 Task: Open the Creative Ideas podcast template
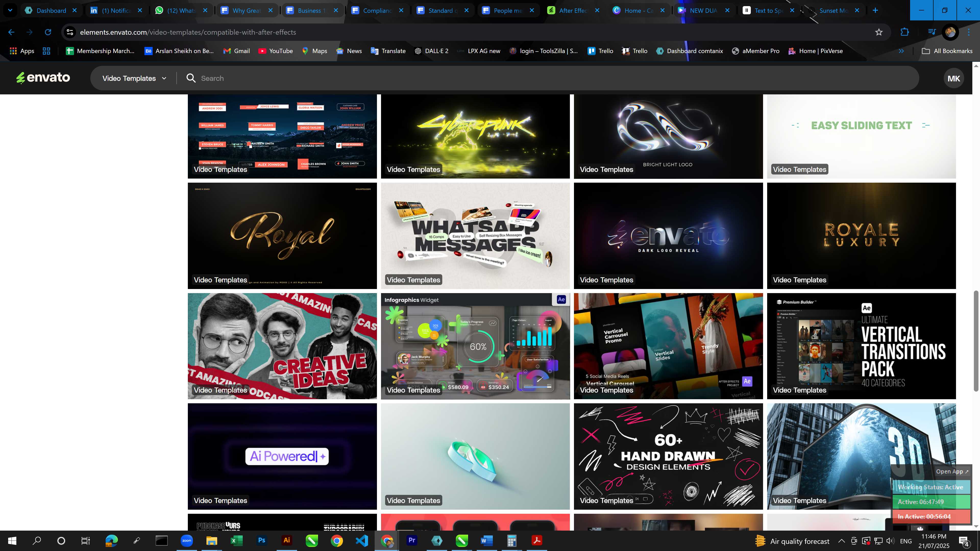pyautogui.click(x=282, y=346)
